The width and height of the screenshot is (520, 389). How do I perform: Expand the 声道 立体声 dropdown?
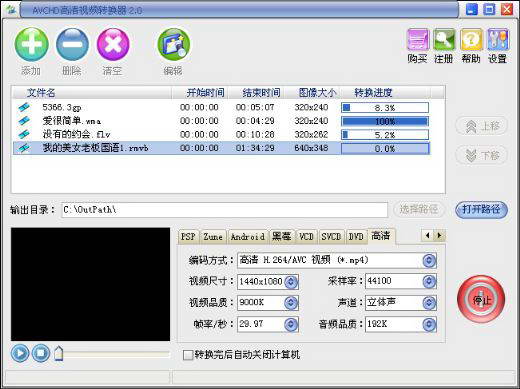[429, 303]
